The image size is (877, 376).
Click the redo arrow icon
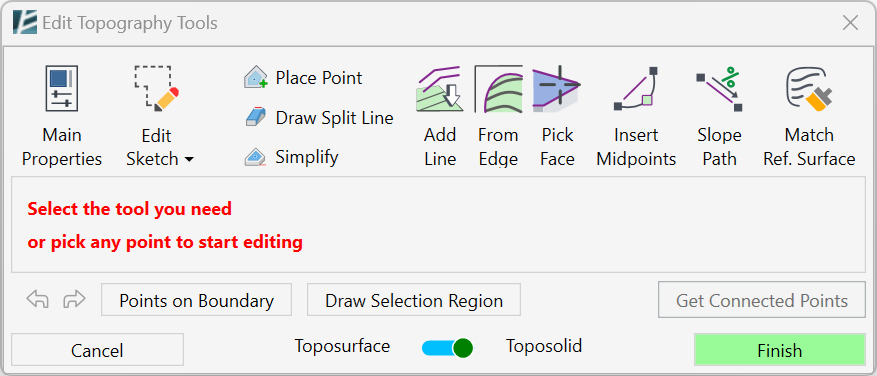(x=74, y=300)
